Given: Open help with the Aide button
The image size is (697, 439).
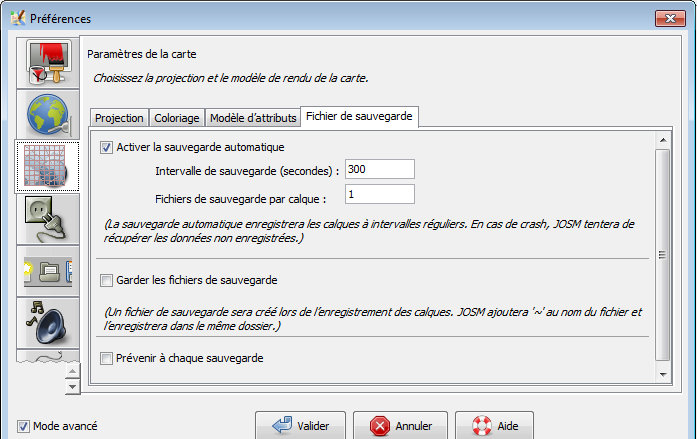Looking at the screenshot, I should click(495, 426).
